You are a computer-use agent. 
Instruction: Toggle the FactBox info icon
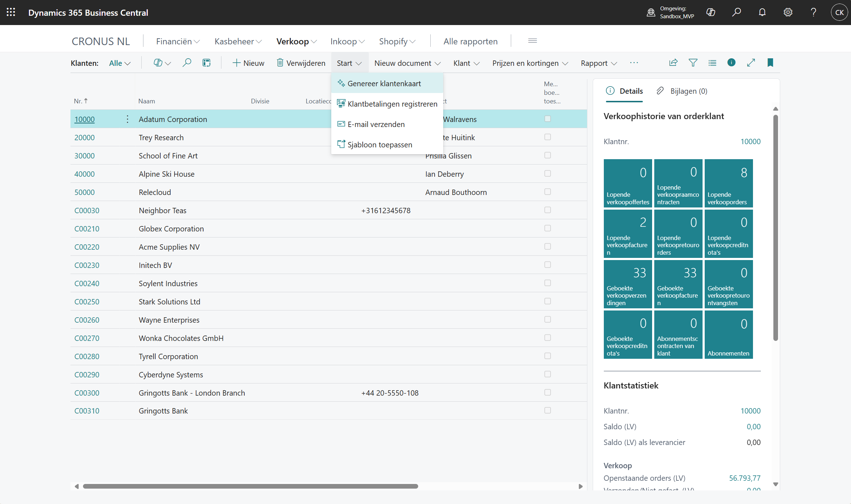point(731,63)
